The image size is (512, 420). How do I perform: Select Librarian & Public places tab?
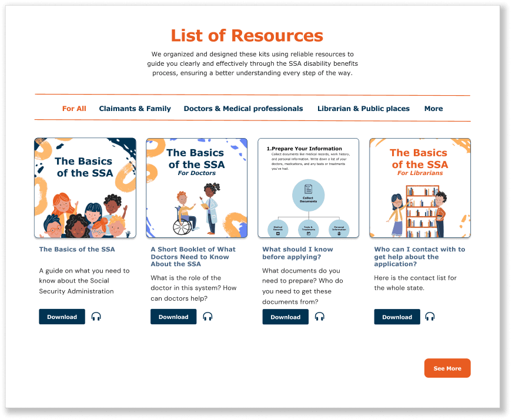[363, 109]
